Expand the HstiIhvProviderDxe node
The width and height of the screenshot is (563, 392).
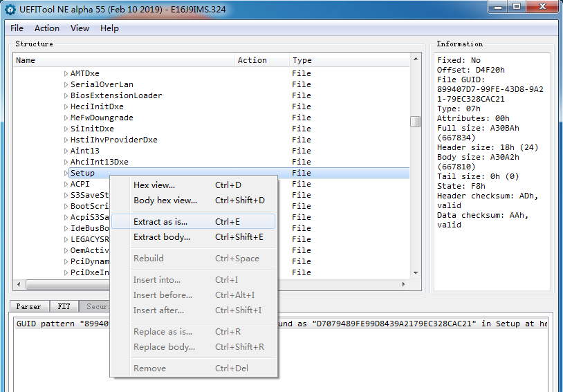[x=66, y=140]
